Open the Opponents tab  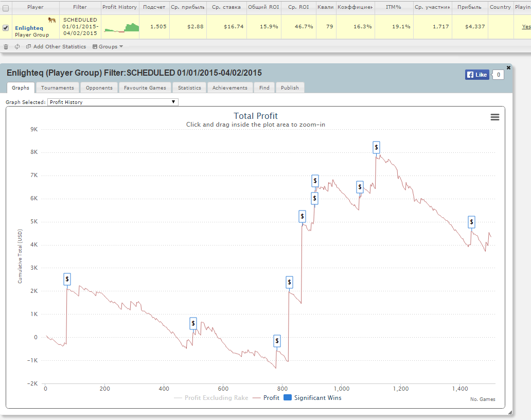tap(99, 87)
